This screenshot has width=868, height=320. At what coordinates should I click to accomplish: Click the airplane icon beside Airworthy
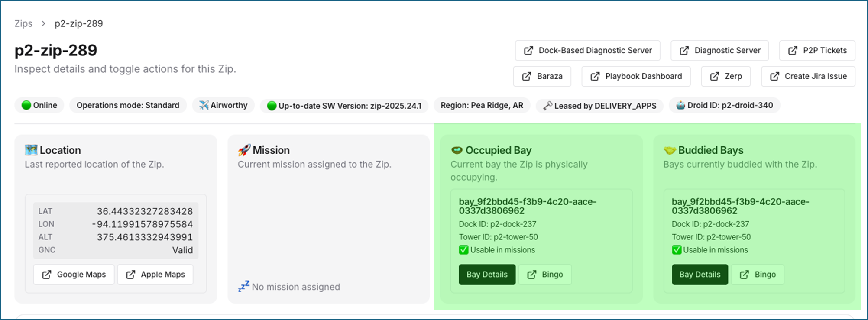click(204, 105)
